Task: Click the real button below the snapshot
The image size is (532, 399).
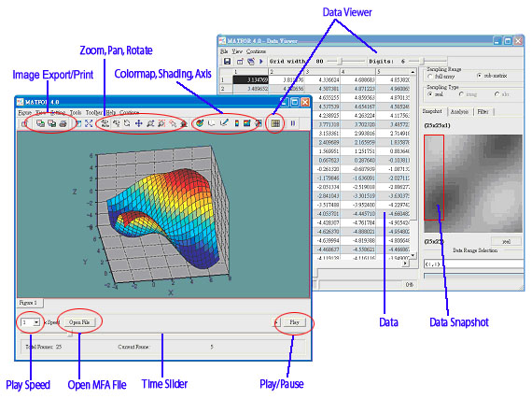Action: click(x=506, y=241)
